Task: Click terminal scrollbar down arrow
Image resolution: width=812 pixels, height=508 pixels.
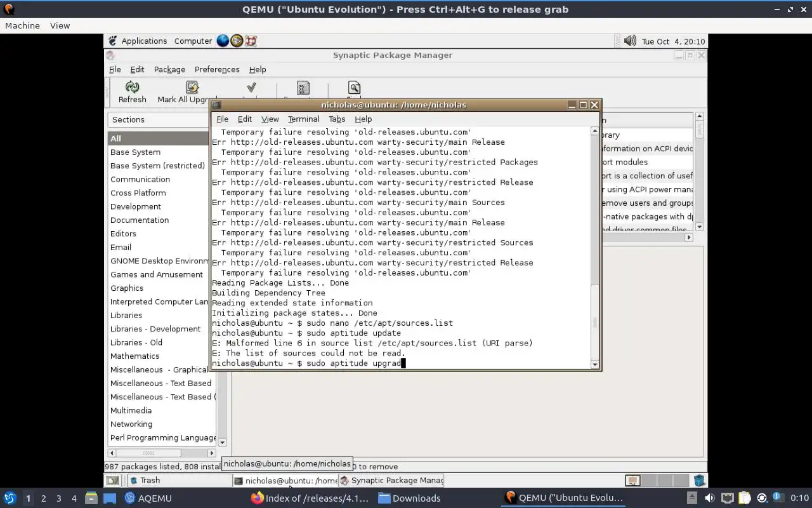Action: tap(594, 364)
